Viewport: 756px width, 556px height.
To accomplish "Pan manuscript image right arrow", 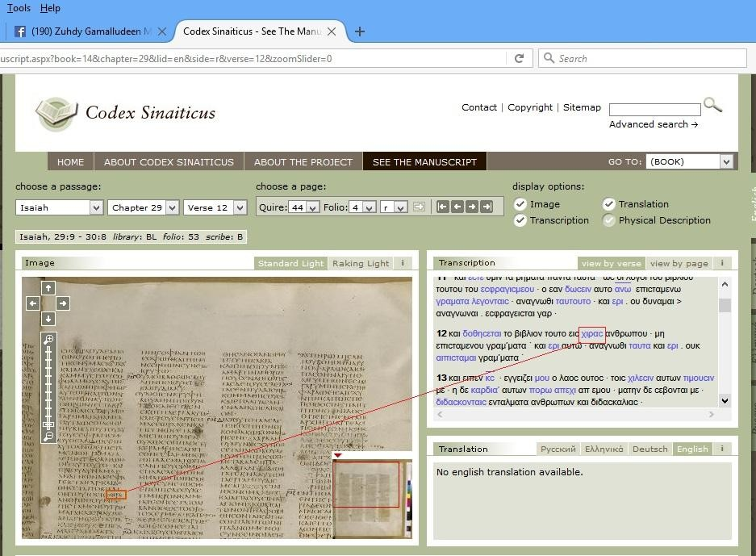I will click(63, 303).
